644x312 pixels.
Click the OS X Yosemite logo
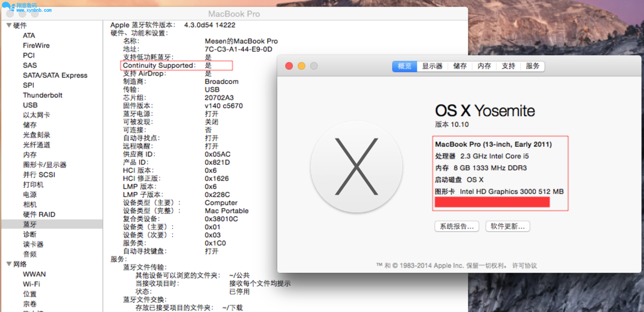coord(356,167)
